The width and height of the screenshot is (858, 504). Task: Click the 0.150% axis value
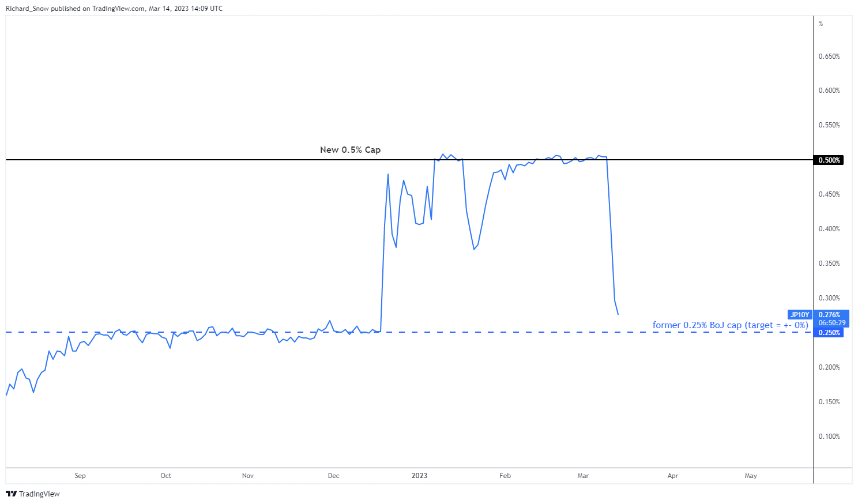[x=829, y=402]
